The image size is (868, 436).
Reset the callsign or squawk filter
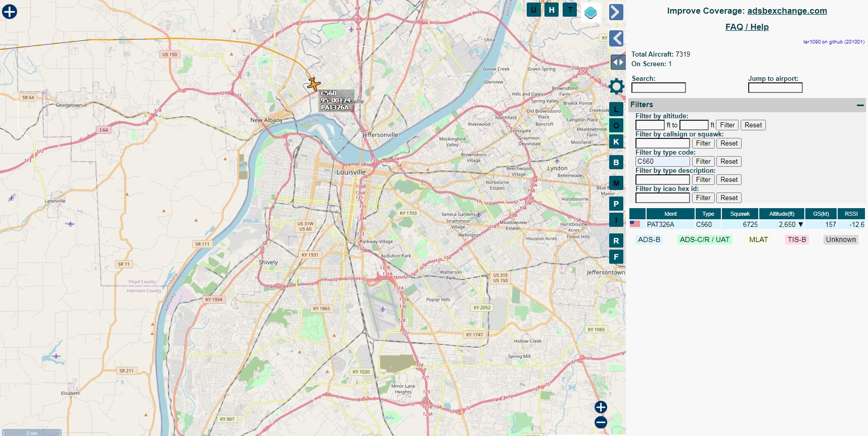[x=729, y=143]
